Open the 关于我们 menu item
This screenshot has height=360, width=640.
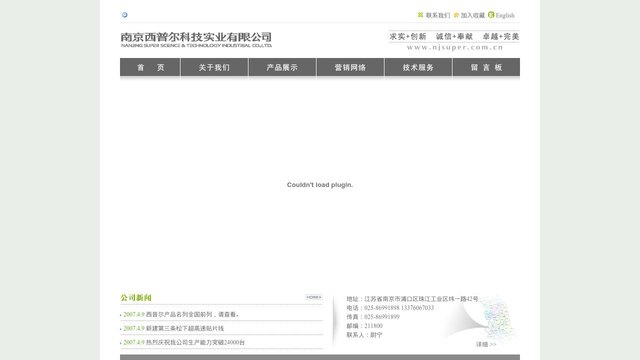coord(214,67)
